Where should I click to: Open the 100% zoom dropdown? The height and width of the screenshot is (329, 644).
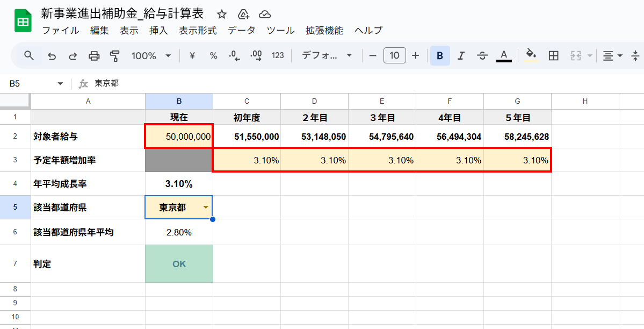tap(151, 55)
